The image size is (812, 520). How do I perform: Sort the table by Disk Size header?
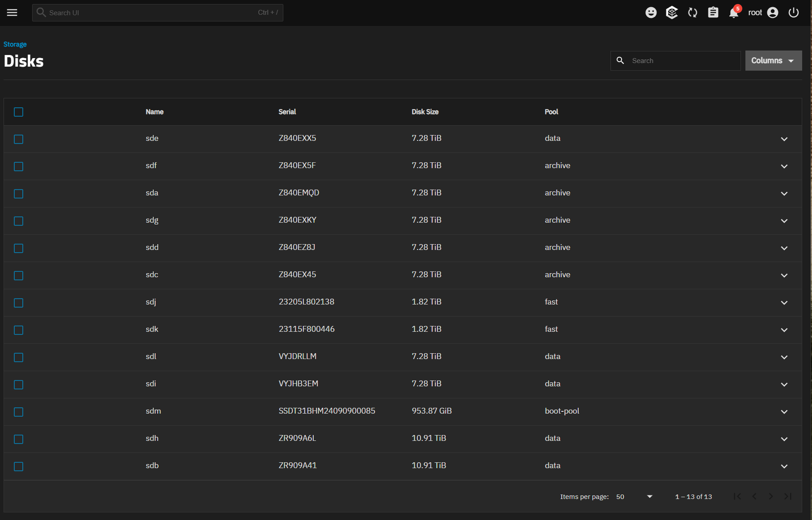click(x=425, y=112)
